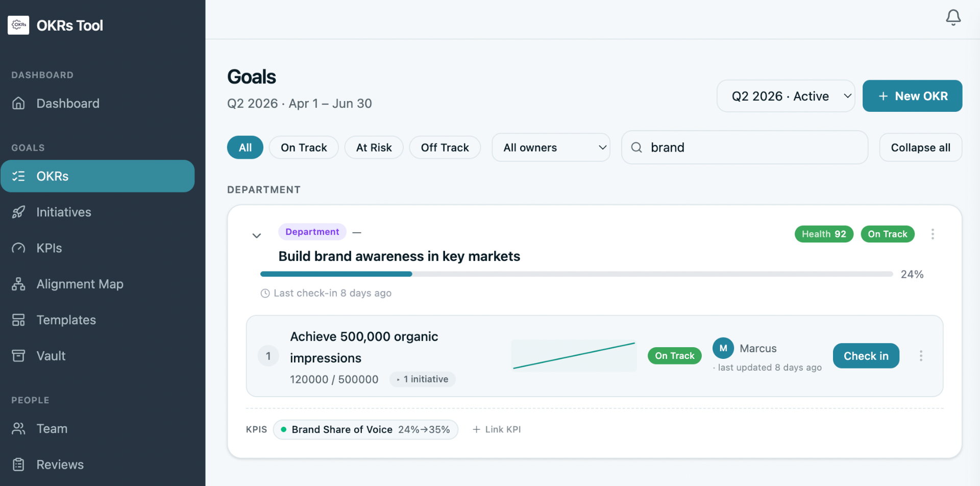Select Templates from the sidebar
980x486 pixels.
[x=66, y=320]
